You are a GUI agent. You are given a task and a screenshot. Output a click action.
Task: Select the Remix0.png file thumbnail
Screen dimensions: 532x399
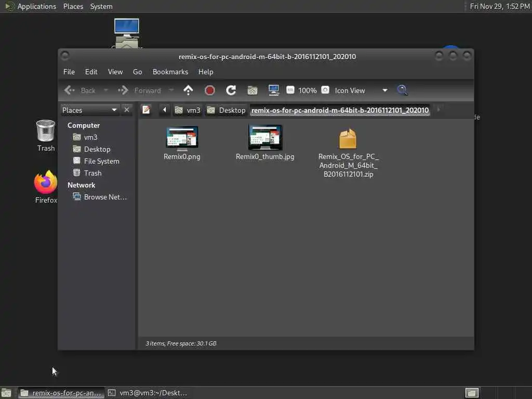pos(182,138)
